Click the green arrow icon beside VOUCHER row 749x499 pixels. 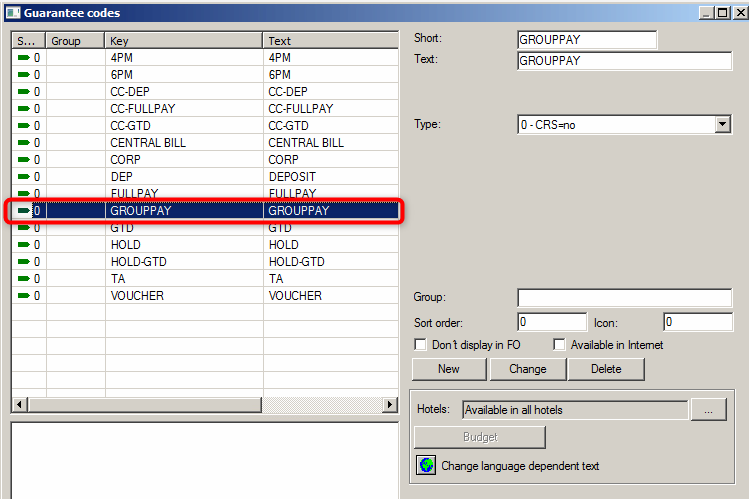click(x=24, y=296)
